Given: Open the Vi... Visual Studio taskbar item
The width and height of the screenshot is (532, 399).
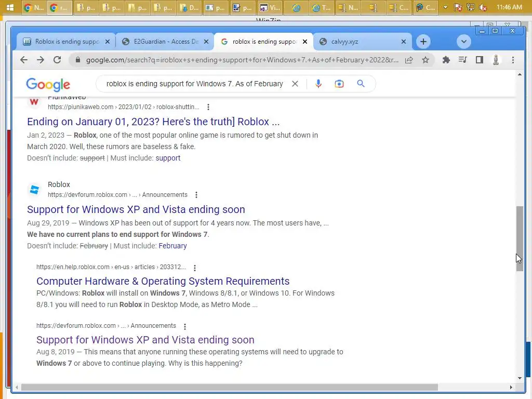Looking at the screenshot, I should click(x=270, y=7).
